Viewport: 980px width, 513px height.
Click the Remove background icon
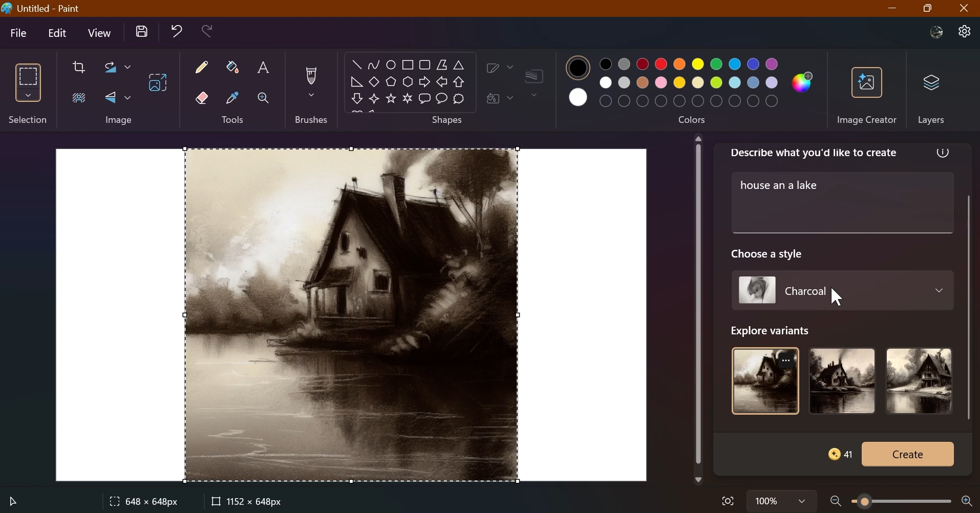click(79, 99)
